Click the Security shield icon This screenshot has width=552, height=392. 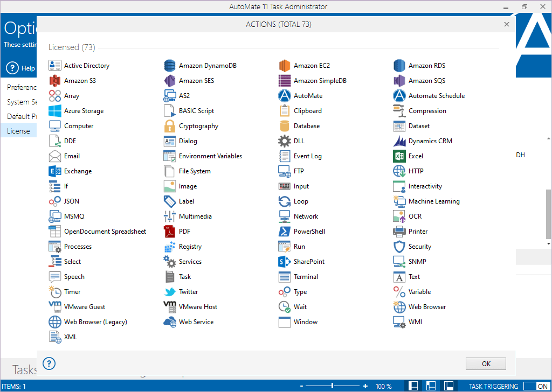[399, 247]
